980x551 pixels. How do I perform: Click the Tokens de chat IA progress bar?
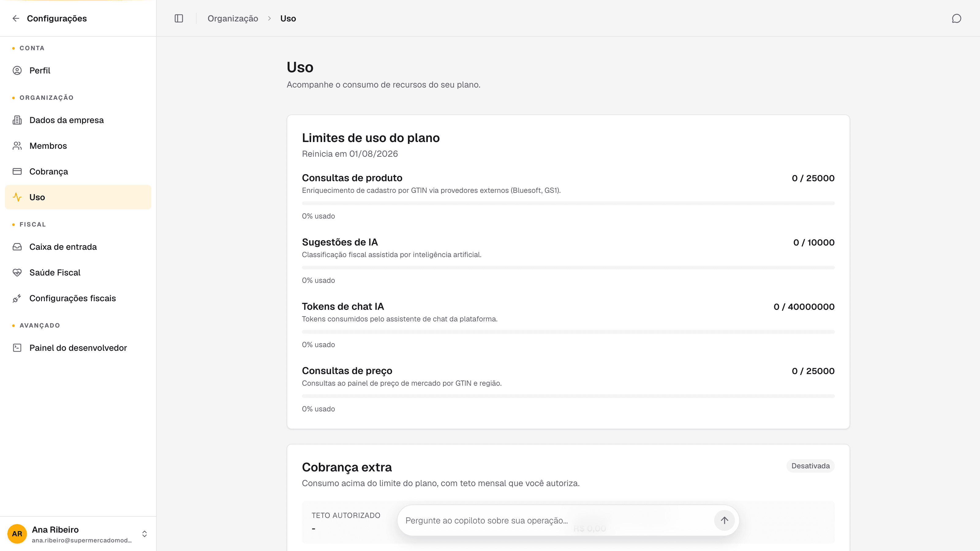click(568, 332)
